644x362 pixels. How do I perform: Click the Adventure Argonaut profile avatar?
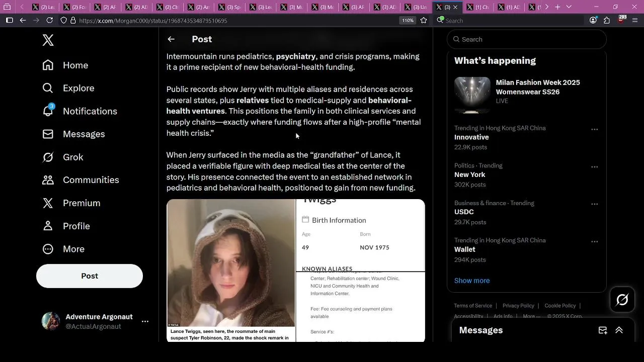pyautogui.click(x=50, y=321)
